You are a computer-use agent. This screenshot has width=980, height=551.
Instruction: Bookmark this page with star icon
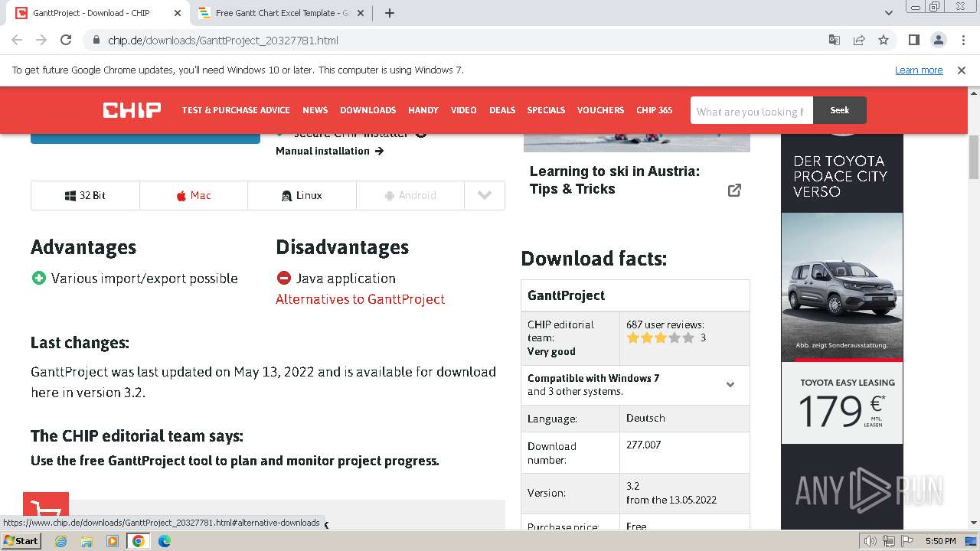coord(884,40)
